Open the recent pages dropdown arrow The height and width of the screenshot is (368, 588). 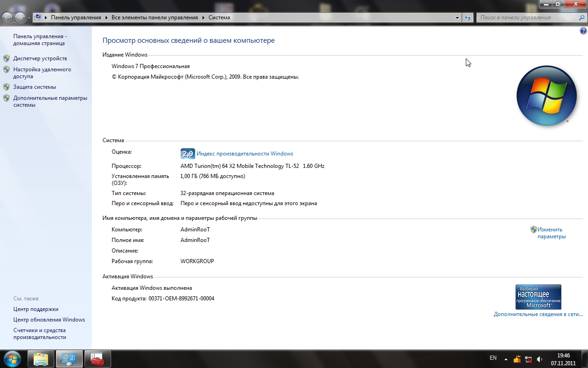[x=29, y=18]
